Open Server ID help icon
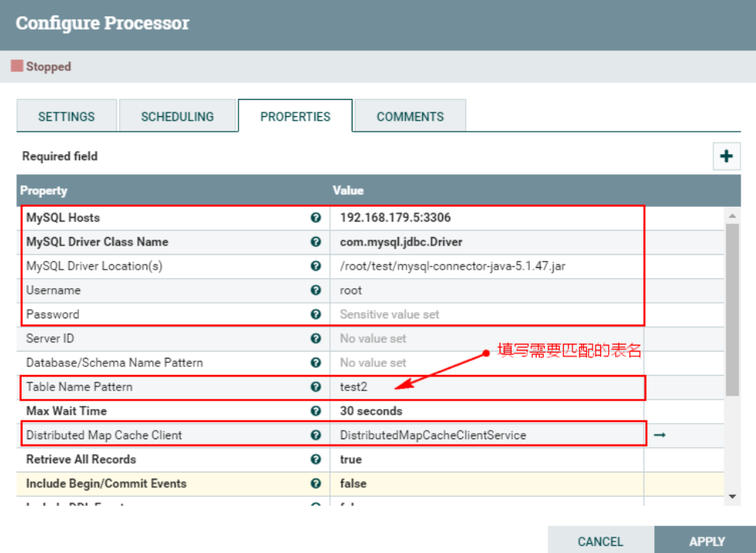 316,338
